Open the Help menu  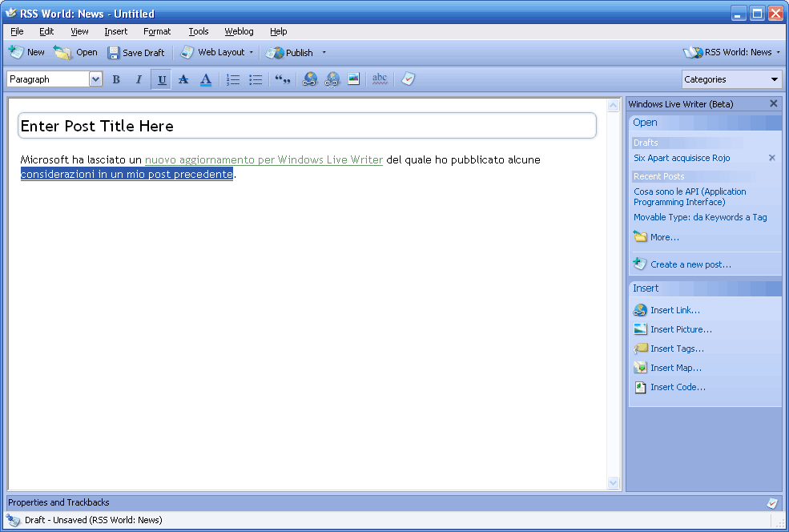point(278,31)
